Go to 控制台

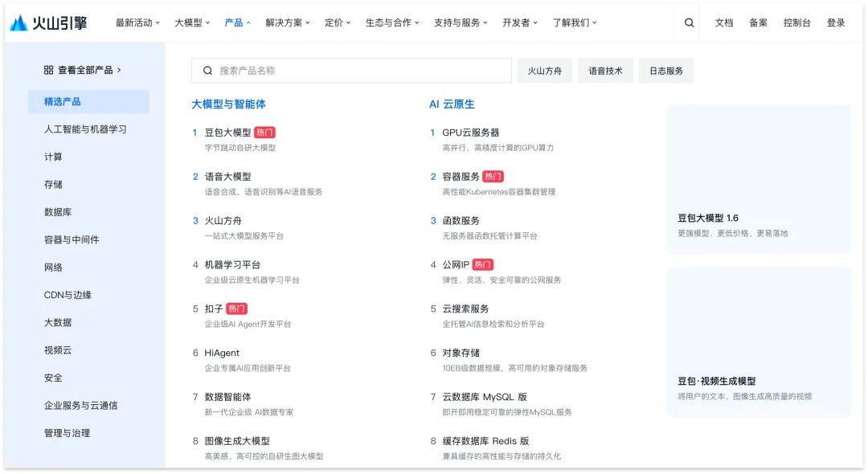[x=797, y=22]
